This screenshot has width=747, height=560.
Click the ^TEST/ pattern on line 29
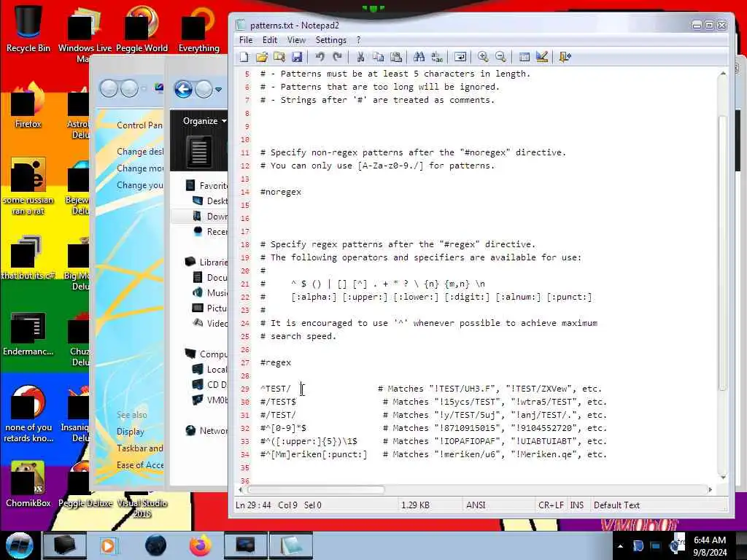tap(275, 389)
